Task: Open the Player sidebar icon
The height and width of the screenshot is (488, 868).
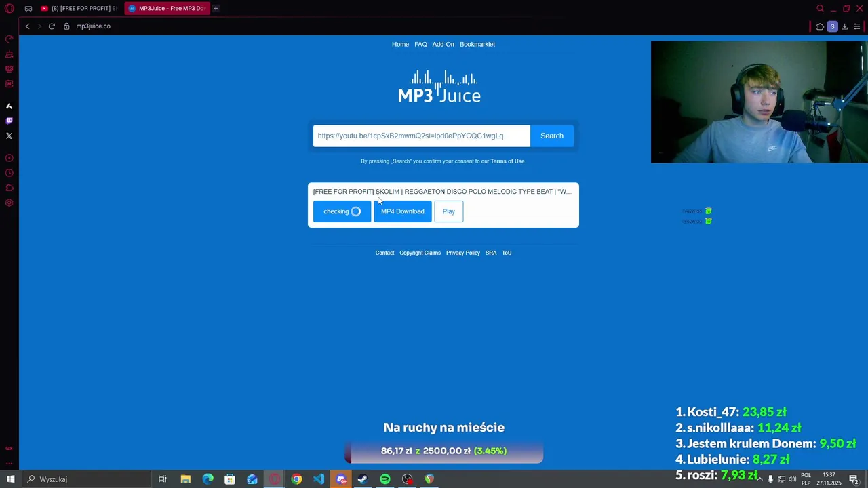Action: pos(9,158)
